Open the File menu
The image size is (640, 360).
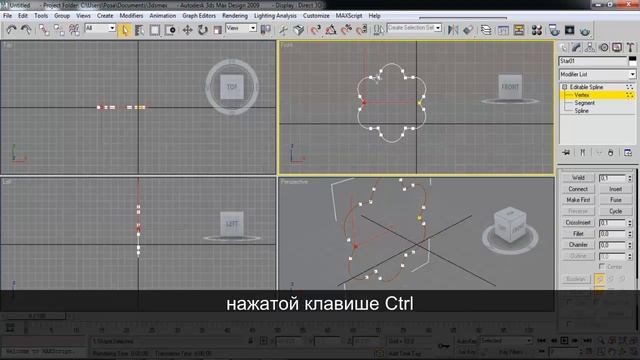7,16
